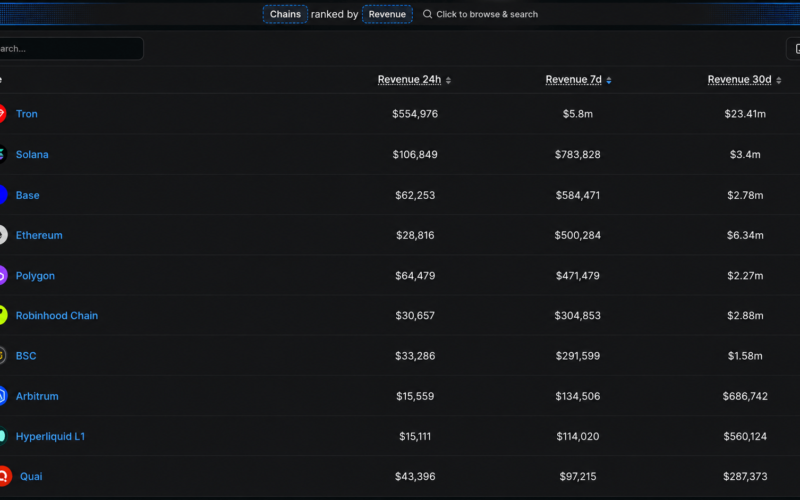The height and width of the screenshot is (500, 800).
Task: Open the Revenue metric dropdown
Action: click(x=387, y=14)
